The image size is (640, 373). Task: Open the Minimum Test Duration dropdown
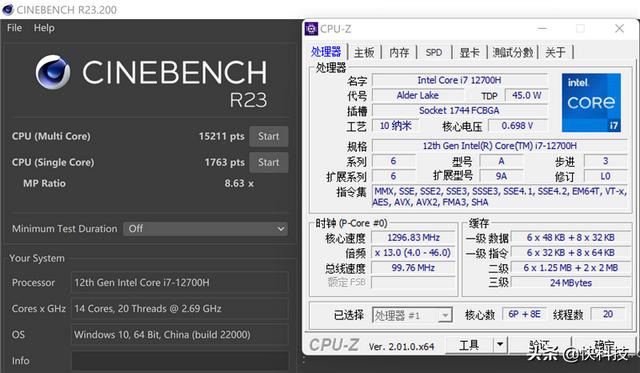tap(206, 229)
